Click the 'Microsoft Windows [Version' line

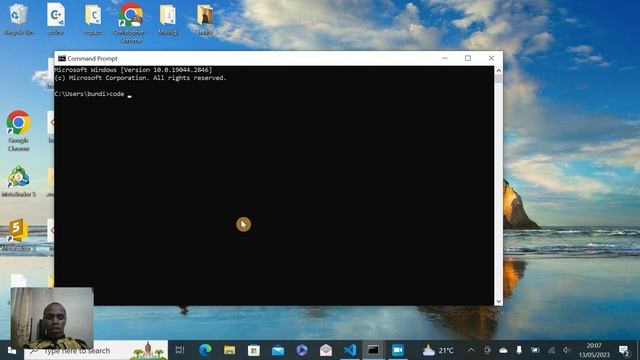(133, 70)
